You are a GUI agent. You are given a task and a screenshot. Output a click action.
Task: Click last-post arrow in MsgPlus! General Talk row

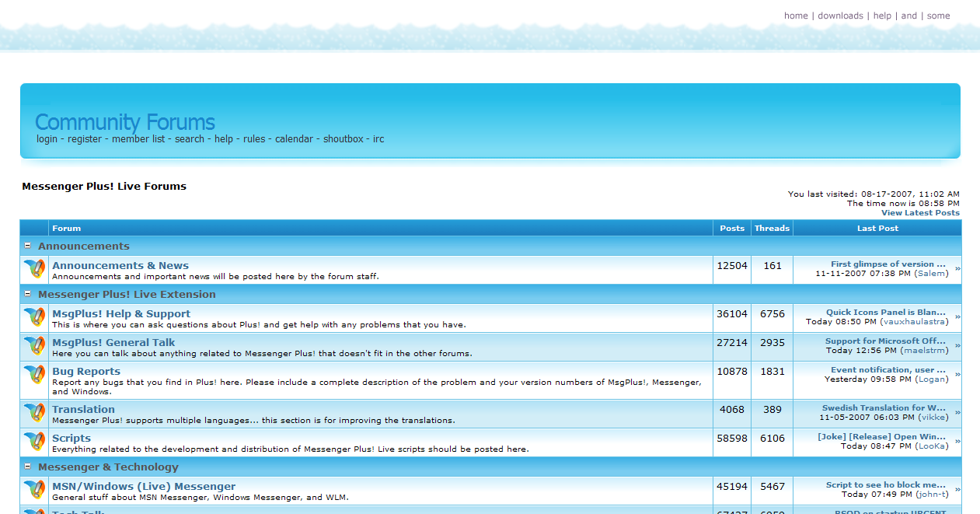pos(957,346)
